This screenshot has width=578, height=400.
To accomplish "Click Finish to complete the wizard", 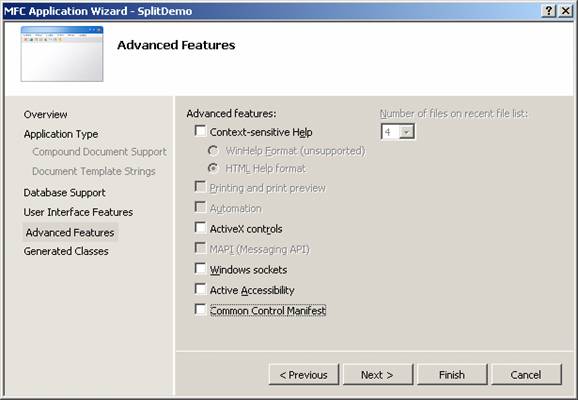I will (452, 375).
